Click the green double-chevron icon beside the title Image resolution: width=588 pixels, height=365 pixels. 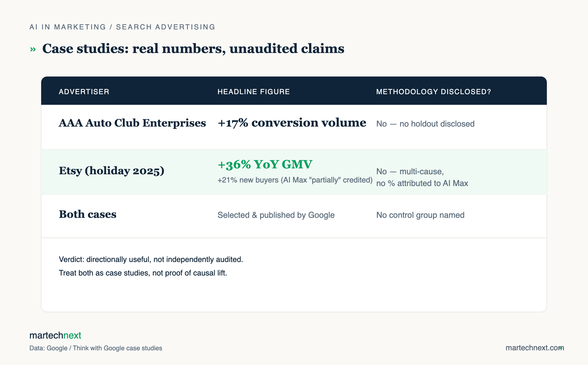pyautogui.click(x=33, y=49)
